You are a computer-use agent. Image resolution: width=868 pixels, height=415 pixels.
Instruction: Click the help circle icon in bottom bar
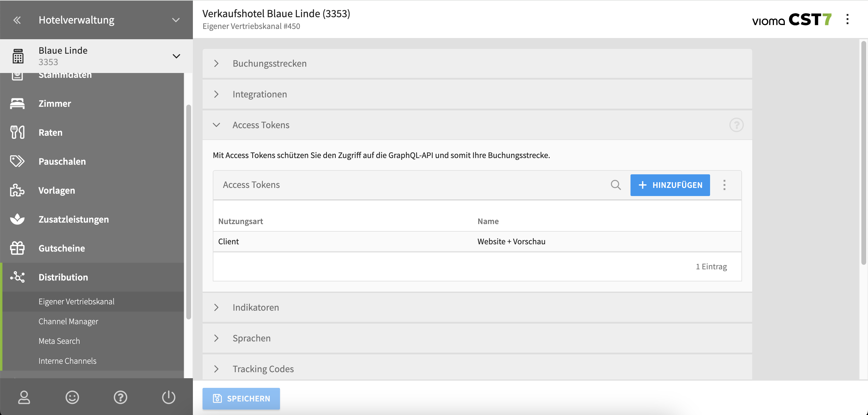pos(120,397)
